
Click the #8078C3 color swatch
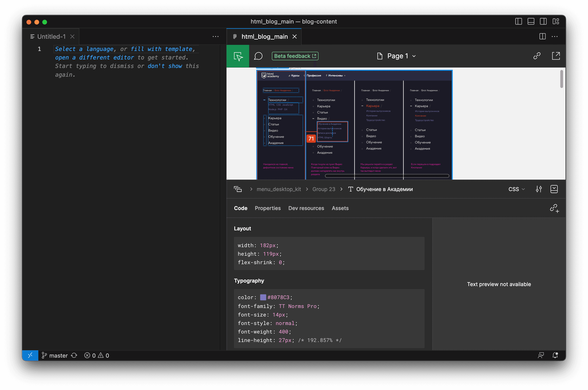(263, 297)
